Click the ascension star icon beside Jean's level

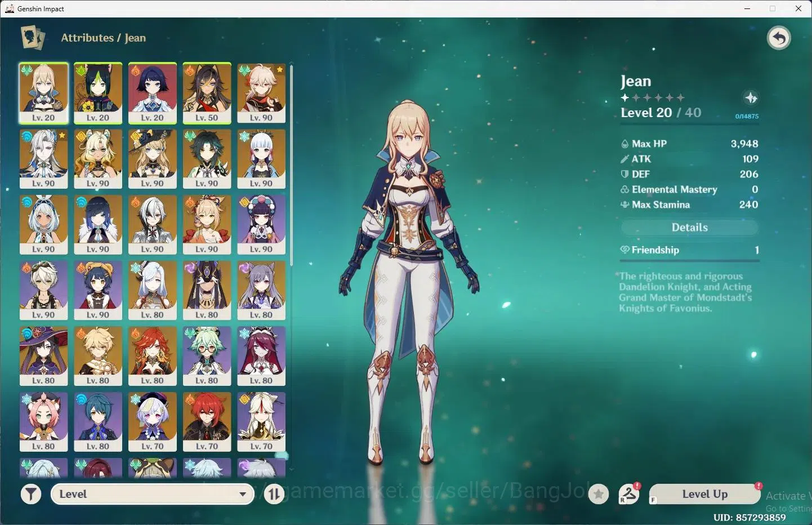coord(751,98)
